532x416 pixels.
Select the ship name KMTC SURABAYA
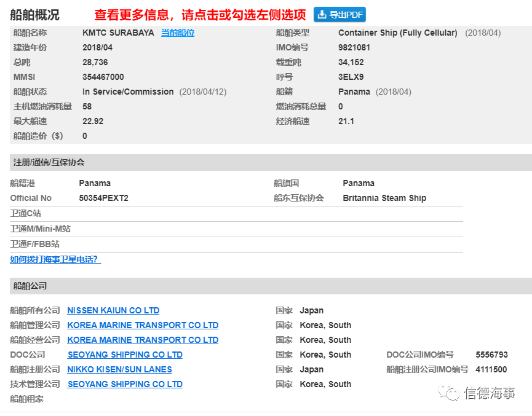point(118,33)
